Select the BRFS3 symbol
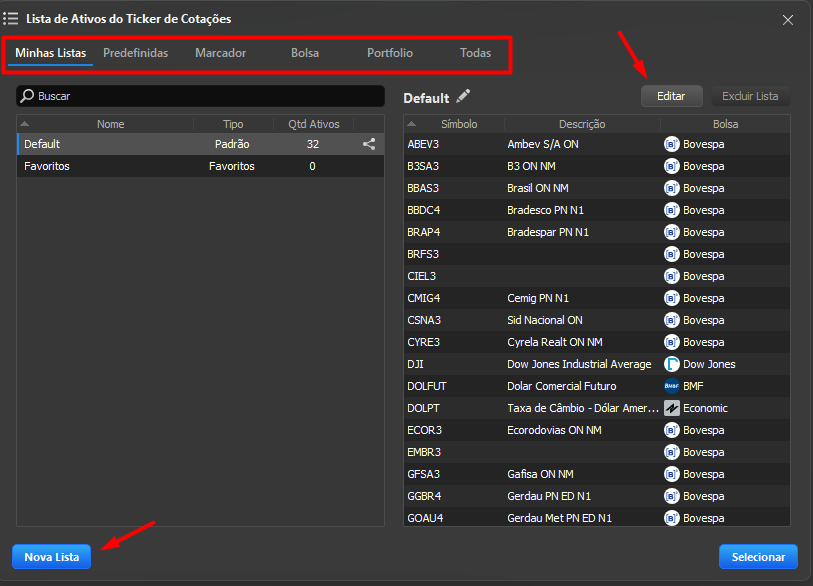 (423, 254)
